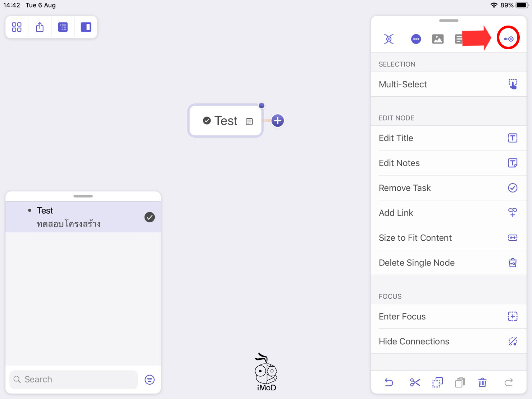Toggle the outline list panel icon
532x399 pixels.
click(63, 27)
